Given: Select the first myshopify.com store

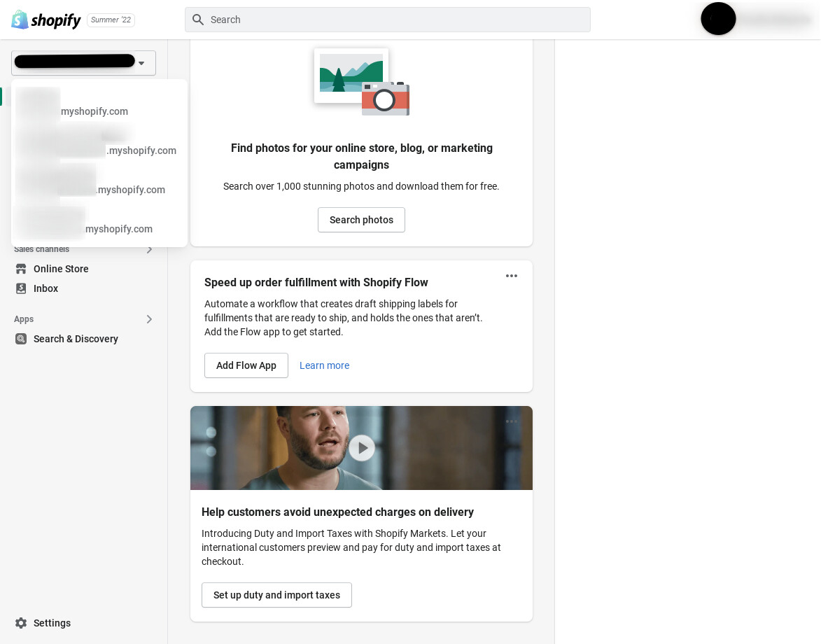Looking at the screenshot, I should pos(99,105).
